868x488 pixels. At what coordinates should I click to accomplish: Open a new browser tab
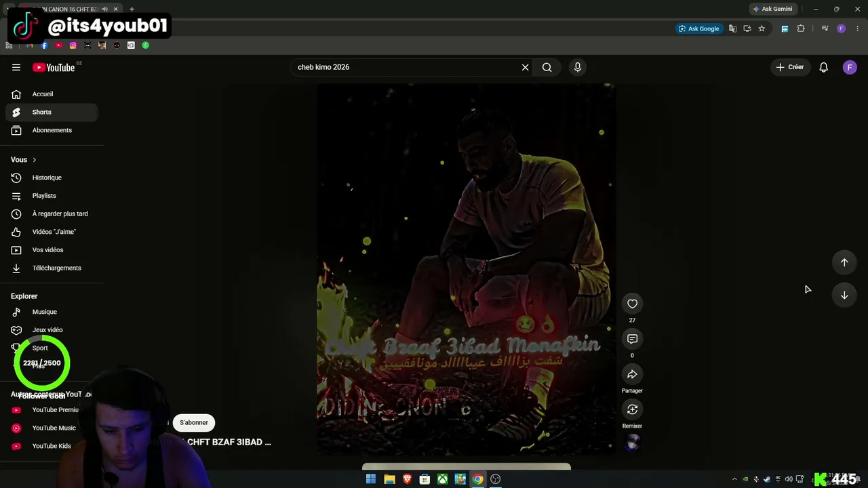click(132, 9)
